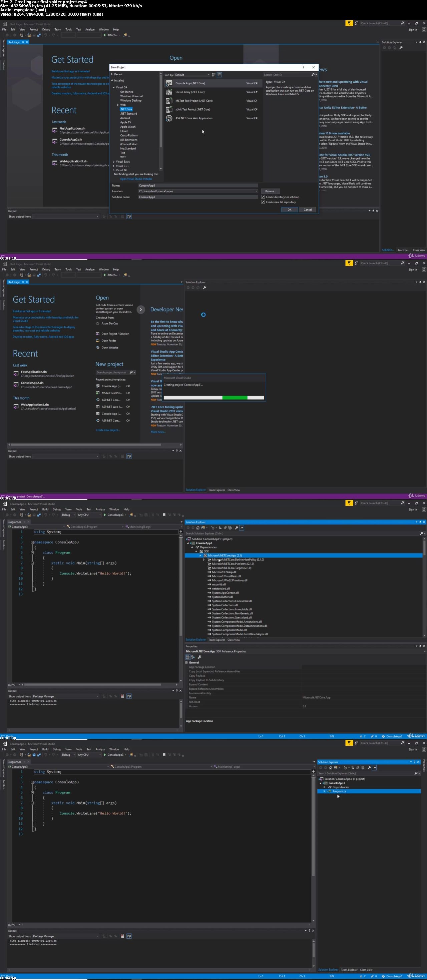Image resolution: width=427 pixels, height=980 pixels.
Task: Toggle Create new Git repository checkbox
Action: tap(263, 202)
